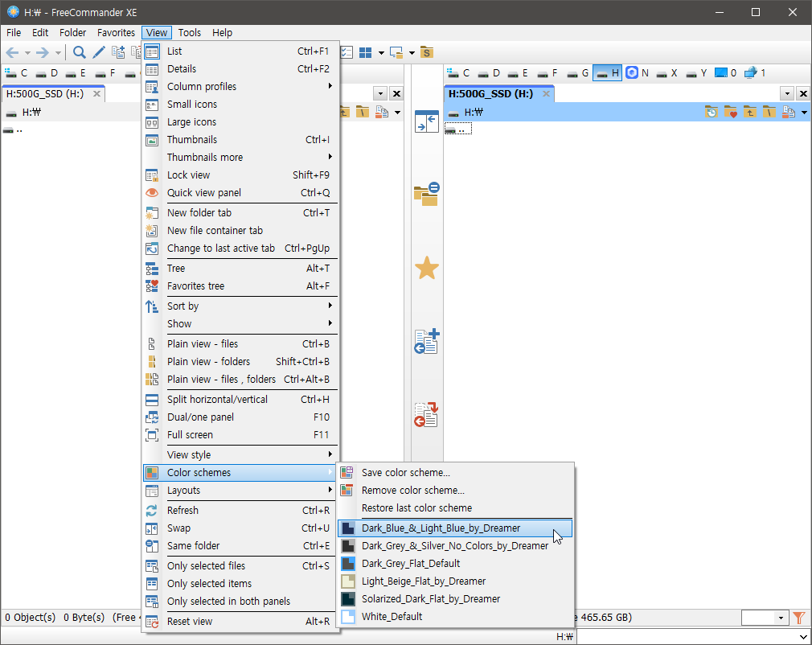Viewport: 812px width, 645px height.
Task: Click the network drive 1 icon
Action: 755,73
